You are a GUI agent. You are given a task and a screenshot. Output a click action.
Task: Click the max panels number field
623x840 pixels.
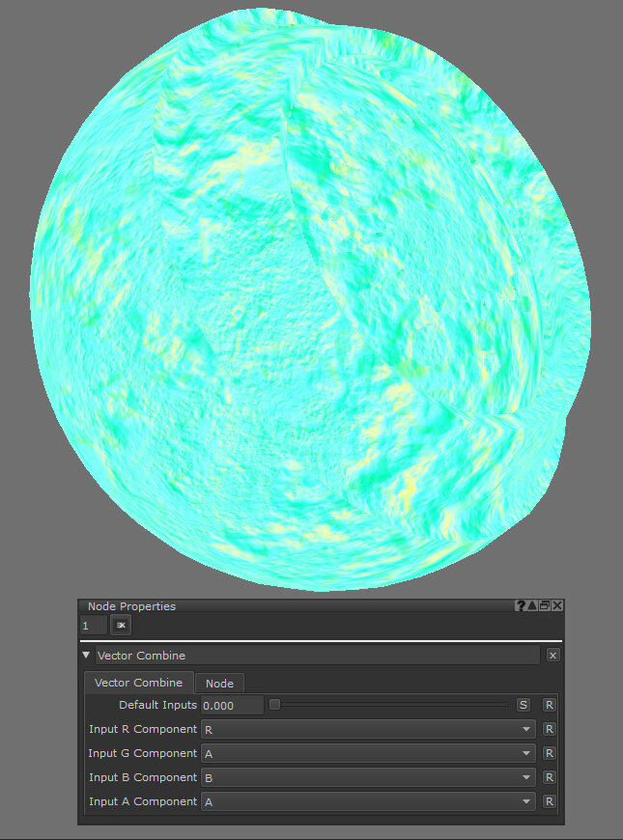pos(93,626)
